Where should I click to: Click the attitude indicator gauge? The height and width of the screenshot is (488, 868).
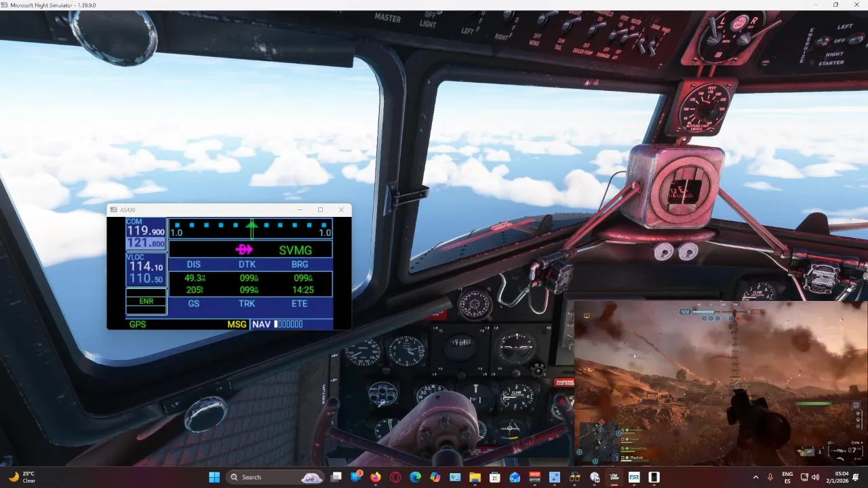point(516,348)
